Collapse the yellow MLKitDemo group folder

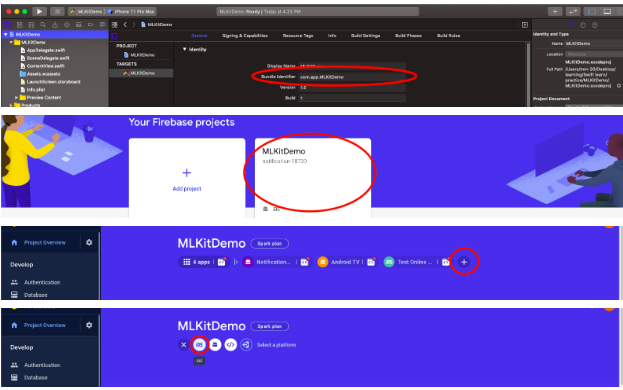11,42
